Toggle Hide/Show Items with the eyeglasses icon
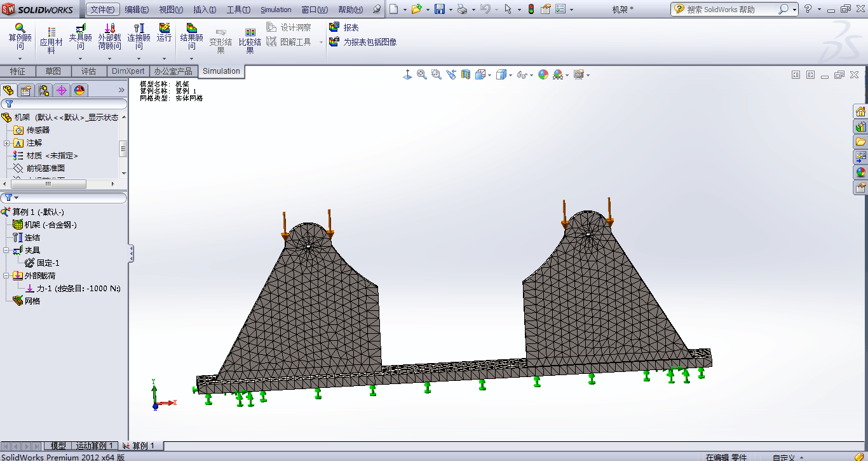Screen dimensions: 868x461 tap(524, 74)
